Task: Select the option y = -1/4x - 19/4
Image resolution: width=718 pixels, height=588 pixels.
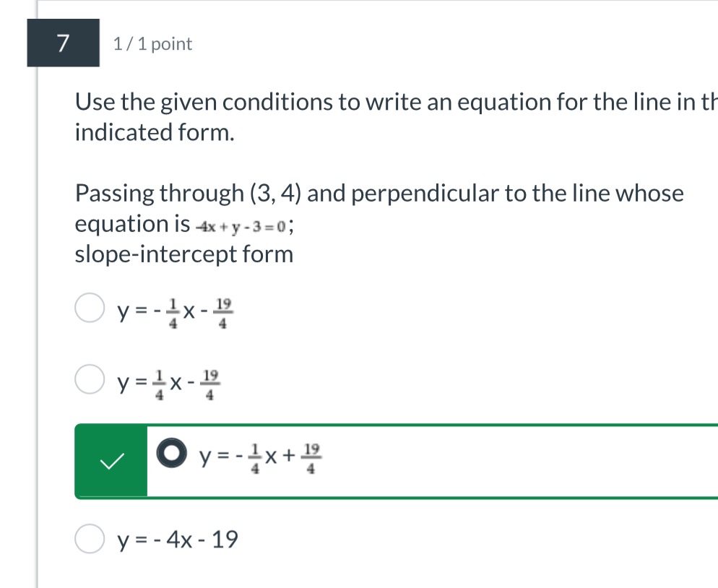Action: (90, 308)
